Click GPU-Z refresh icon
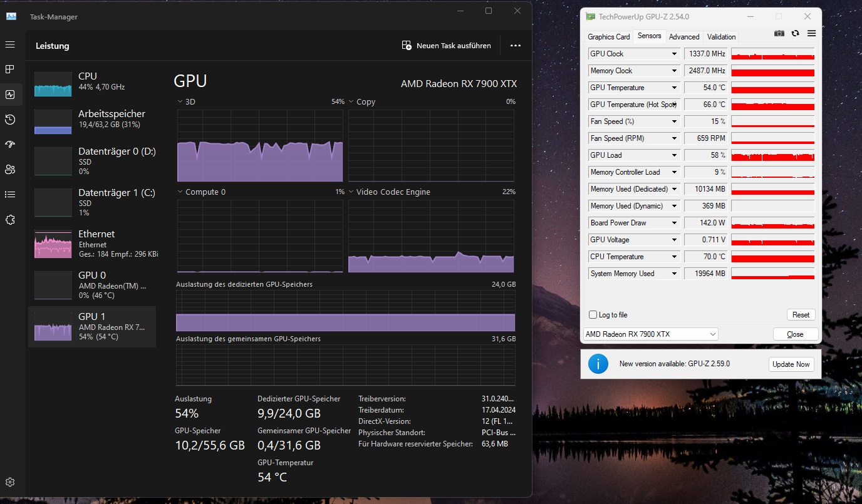This screenshot has width=862, height=504. coord(796,33)
